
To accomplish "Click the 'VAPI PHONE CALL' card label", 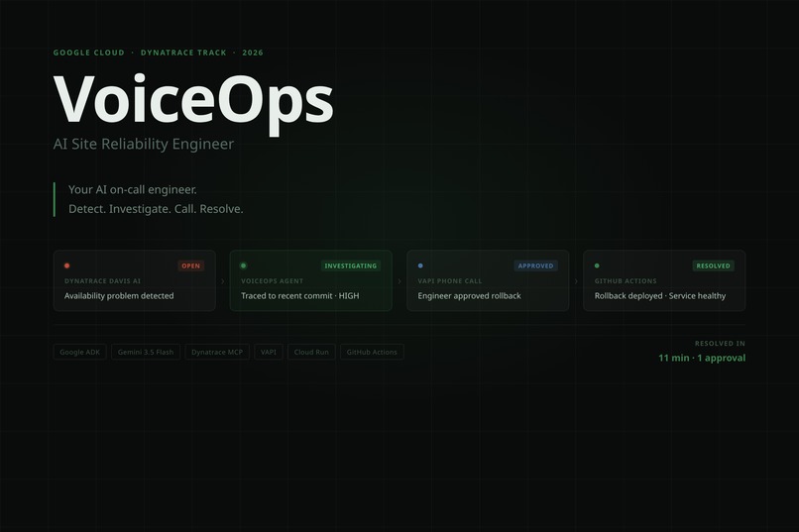I will pos(450,281).
